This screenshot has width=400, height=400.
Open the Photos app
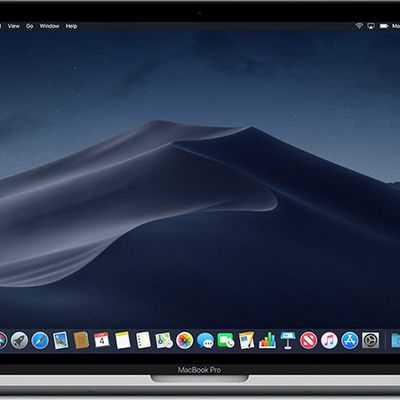185,341
